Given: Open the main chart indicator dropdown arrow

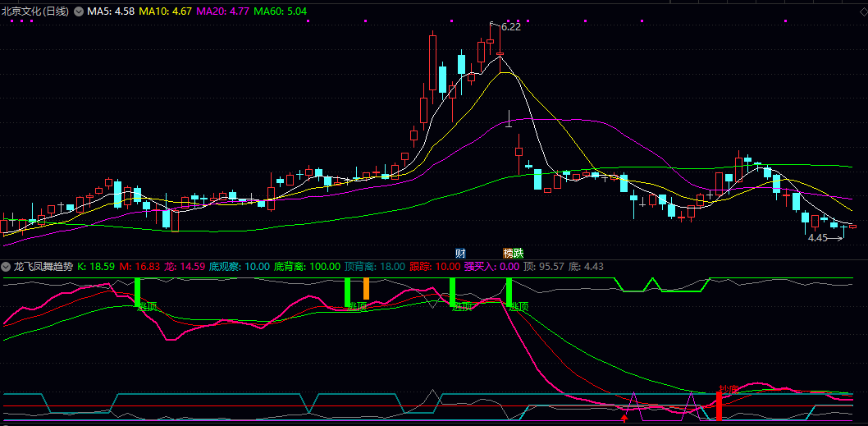Looking at the screenshot, I should (x=78, y=11).
